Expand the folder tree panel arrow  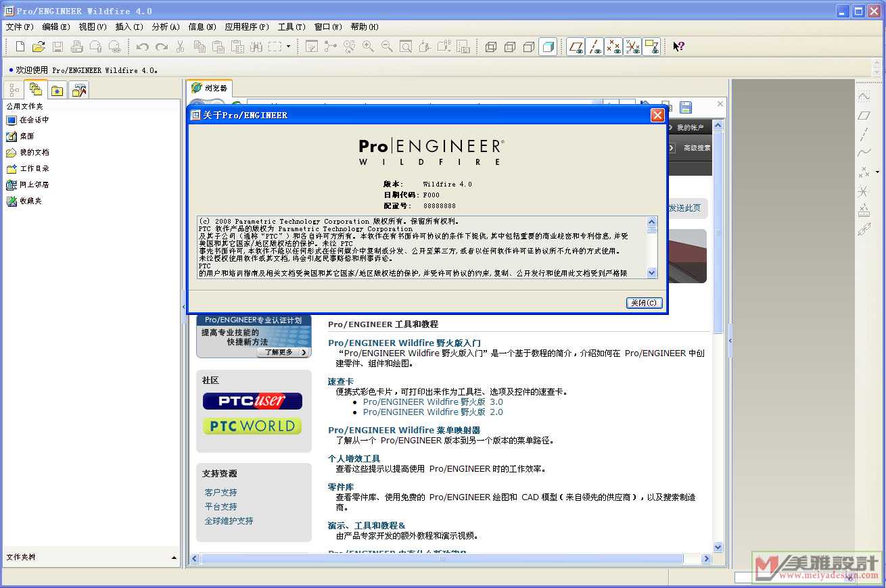click(174, 558)
